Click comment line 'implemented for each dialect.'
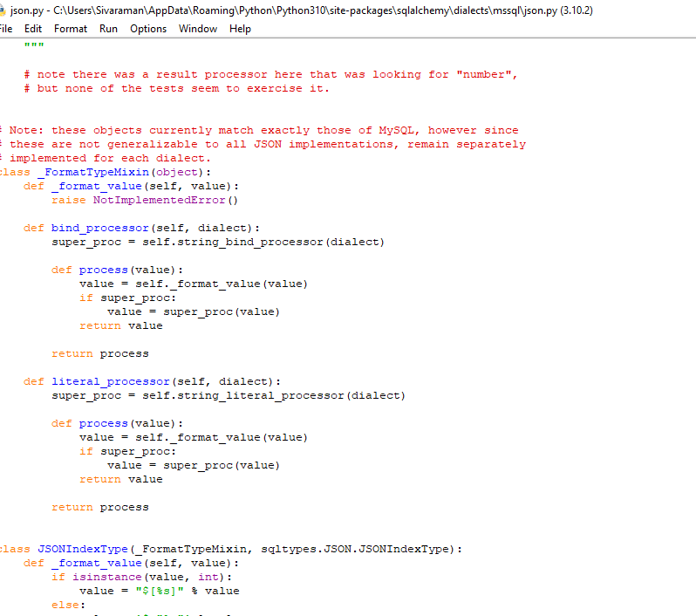This screenshot has width=696, height=616. pos(106,158)
